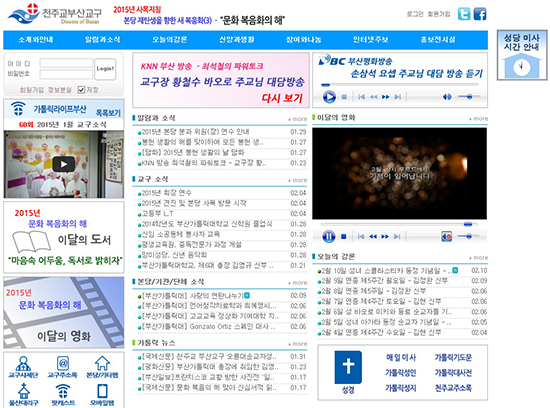Click 정보분실 below the login form
This screenshot has width=550, height=408.
pyautogui.click(x=60, y=90)
